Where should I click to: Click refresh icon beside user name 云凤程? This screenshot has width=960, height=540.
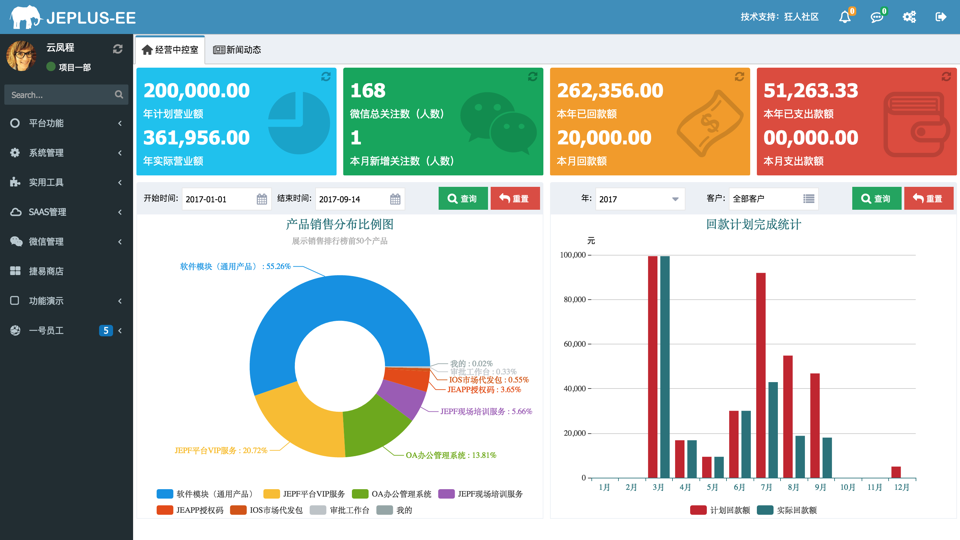(118, 49)
